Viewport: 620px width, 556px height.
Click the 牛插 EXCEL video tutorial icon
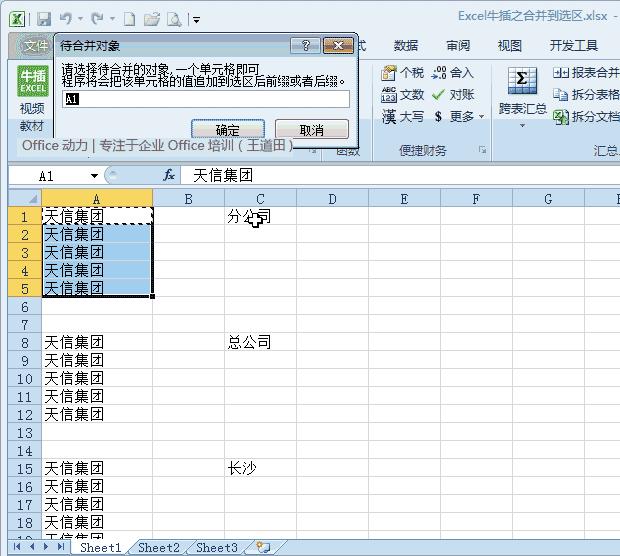point(33,81)
